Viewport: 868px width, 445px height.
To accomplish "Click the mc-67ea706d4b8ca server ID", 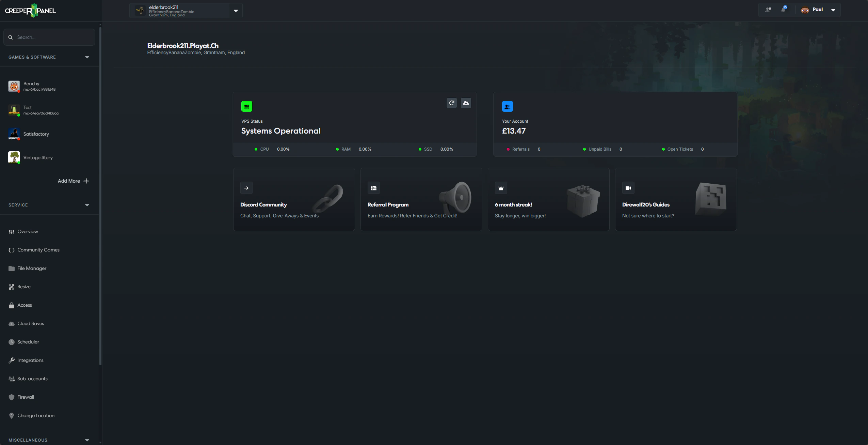I will (41, 113).
